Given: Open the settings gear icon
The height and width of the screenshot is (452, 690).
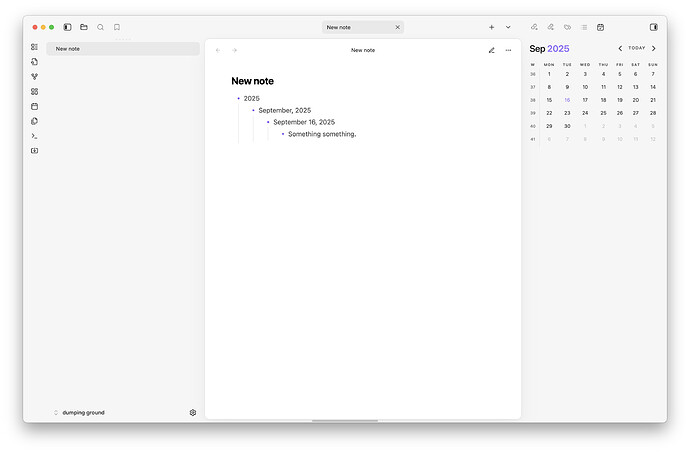Looking at the screenshot, I should [x=193, y=413].
